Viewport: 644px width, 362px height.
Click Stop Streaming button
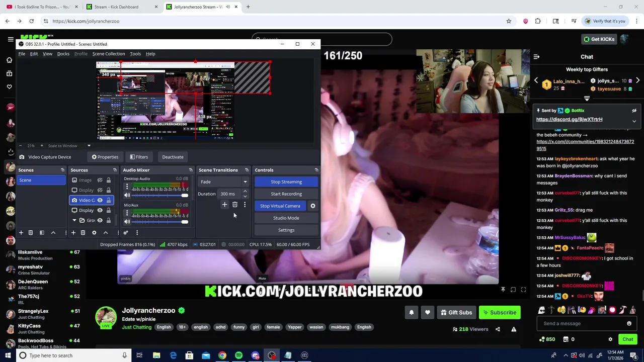point(286,182)
